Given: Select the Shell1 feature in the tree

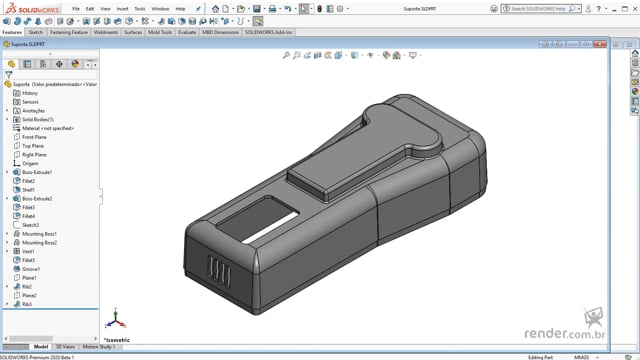Looking at the screenshot, I should (x=24, y=190).
